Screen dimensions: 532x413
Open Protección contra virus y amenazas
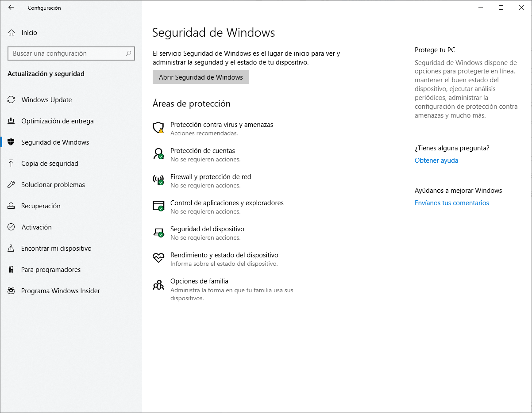coord(222,124)
